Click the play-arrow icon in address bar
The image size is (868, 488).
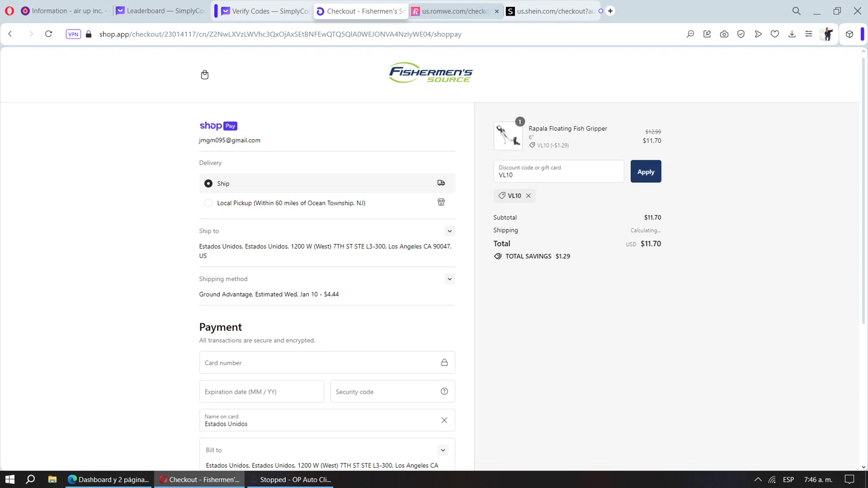(758, 34)
